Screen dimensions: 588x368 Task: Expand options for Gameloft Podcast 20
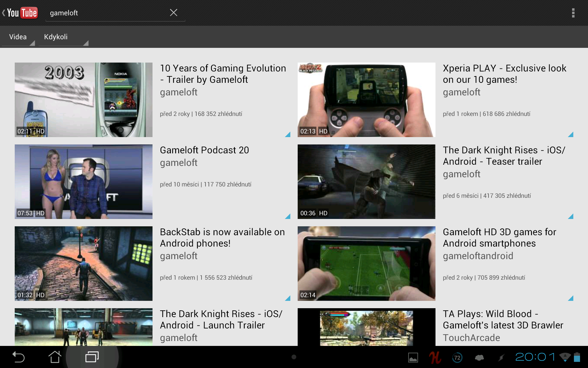pyautogui.click(x=288, y=216)
